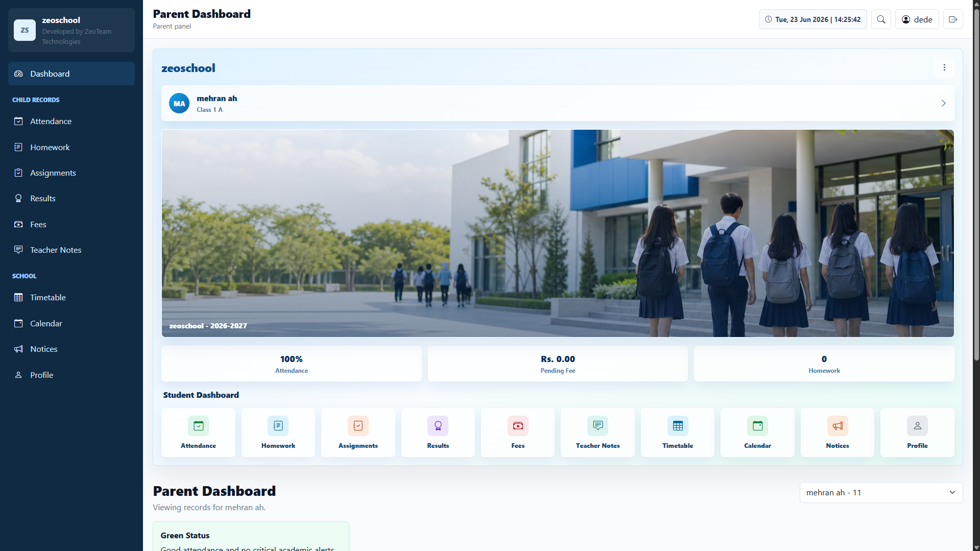The height and width of the screenshot is (551, 980).
Task: Open Calendar in the sidebar
Action: click(x=71, y=323)
